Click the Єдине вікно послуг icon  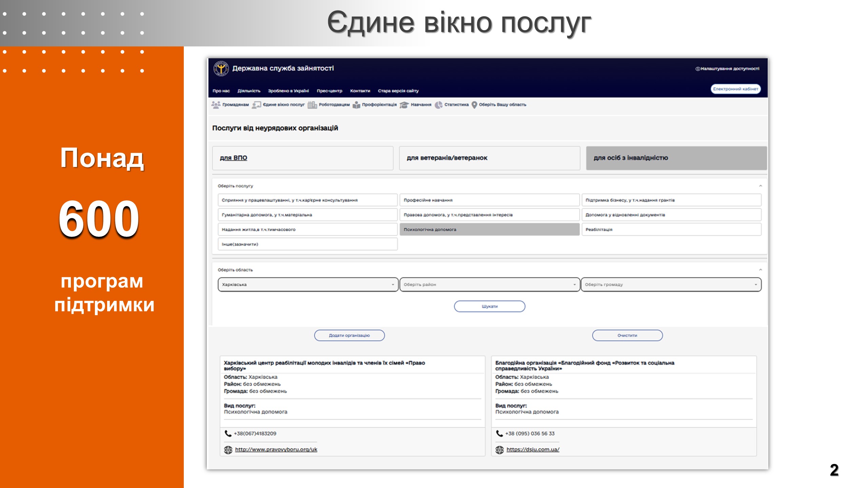tap(256, 105)
